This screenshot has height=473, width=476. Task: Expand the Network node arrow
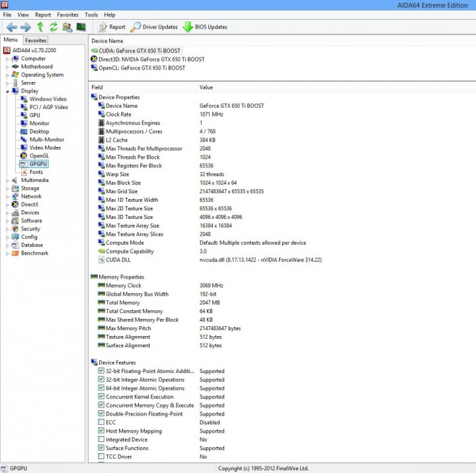click(x=7, y=196)
